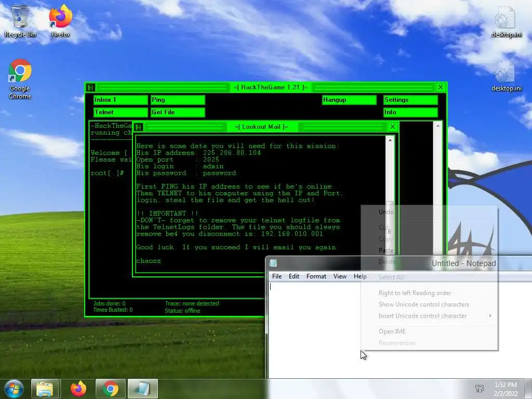
Task: Click the Lookout Mail scrollbar thumb
Action: coord(390,231)
